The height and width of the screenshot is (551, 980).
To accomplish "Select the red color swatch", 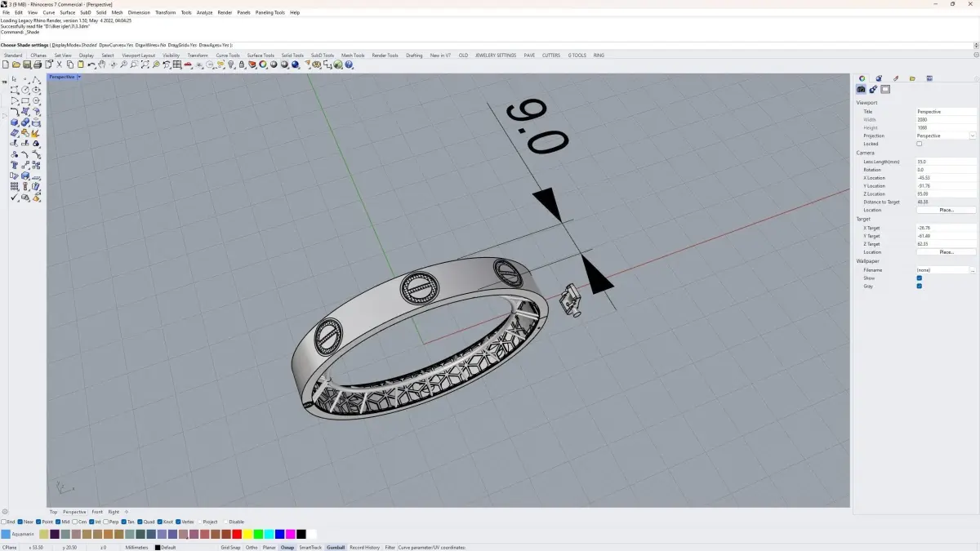I will pyautogui.click(x=237, y=534).
